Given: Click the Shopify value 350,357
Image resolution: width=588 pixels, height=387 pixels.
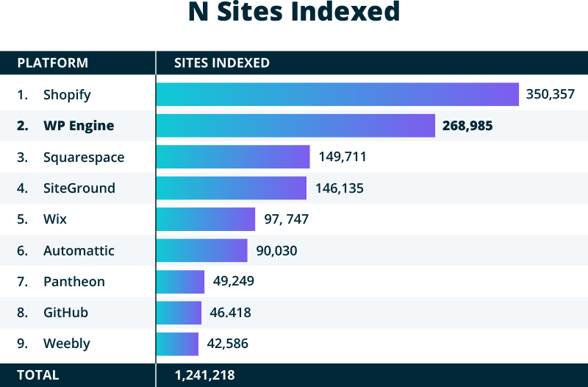Looking at the screenshot, I should tap(550, 94).
